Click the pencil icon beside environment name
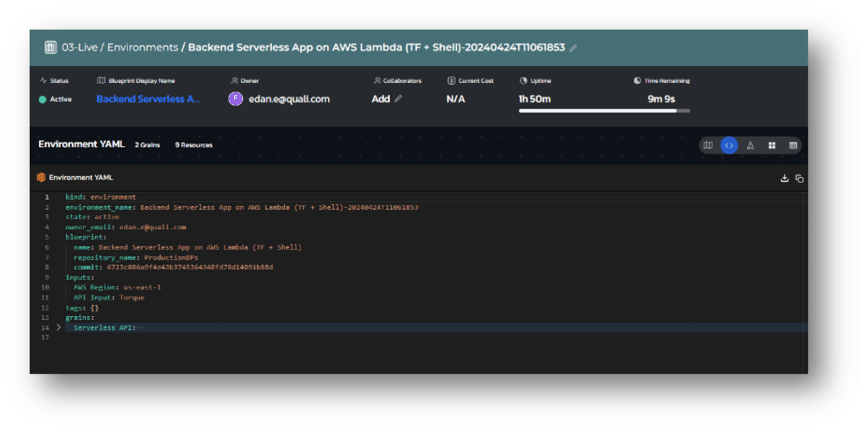 tap(573, 48)
